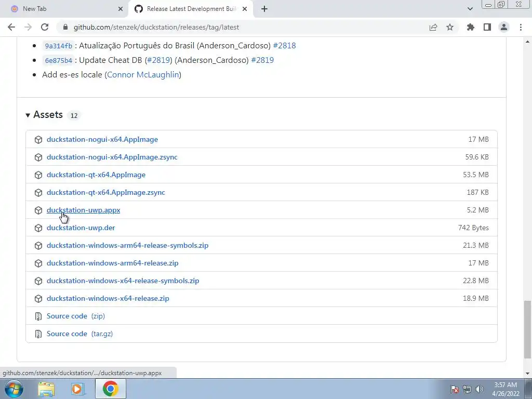Download duckstation-qt-x64.AppImage
Screen dimensions: 532x399
tap(96, 175)
